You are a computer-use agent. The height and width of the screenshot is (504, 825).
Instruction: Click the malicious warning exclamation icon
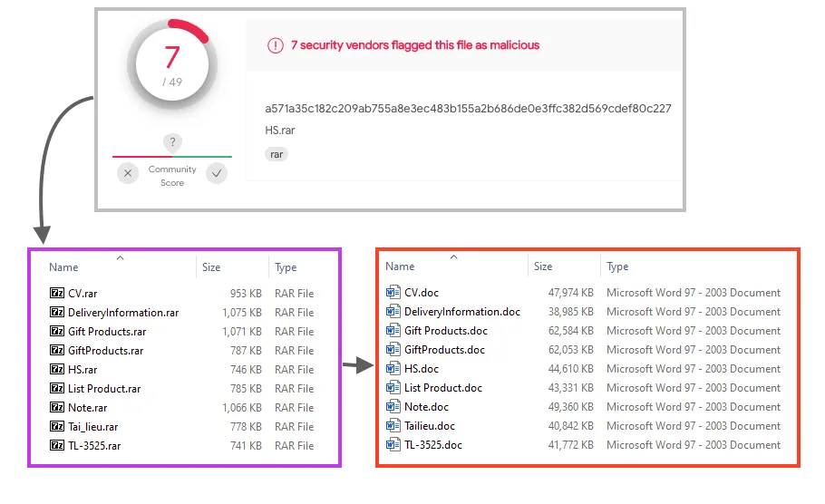click(276, 45)
